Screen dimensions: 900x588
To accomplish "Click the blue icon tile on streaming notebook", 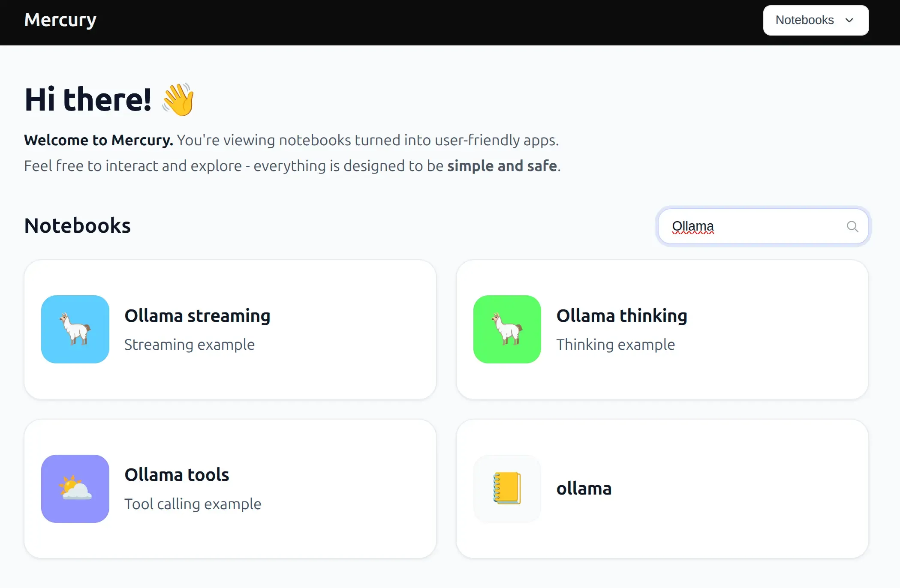I will [75, 329].
